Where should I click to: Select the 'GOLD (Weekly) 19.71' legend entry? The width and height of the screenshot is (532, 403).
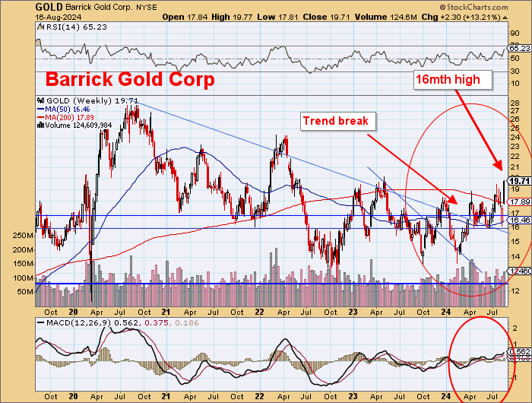pyautogui.click(x=92, y=101)
